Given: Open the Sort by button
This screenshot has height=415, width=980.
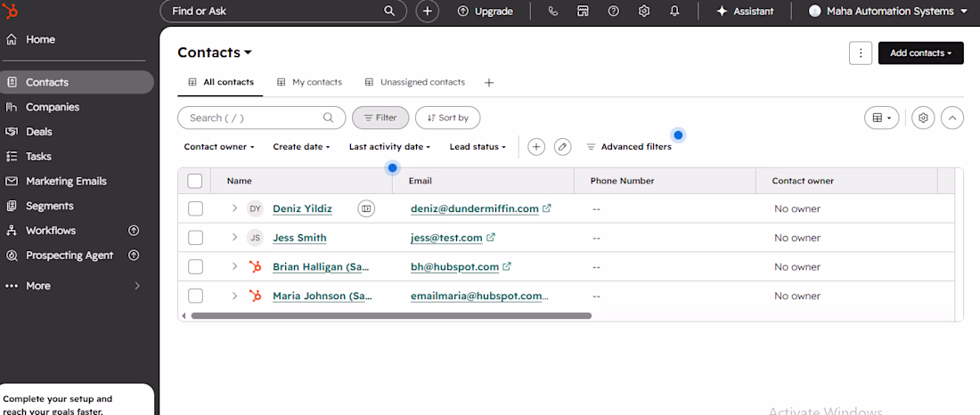Looking at the screenshot, I should tap(447, 118).
